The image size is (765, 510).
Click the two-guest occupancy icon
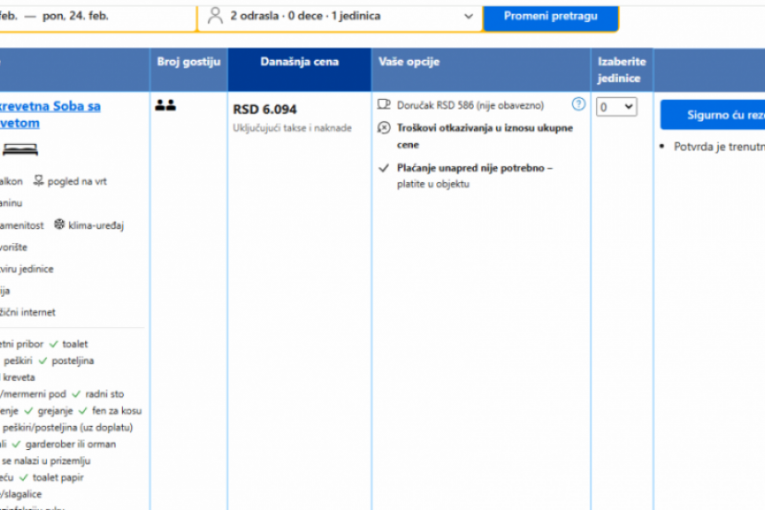(x=165, y=105)
